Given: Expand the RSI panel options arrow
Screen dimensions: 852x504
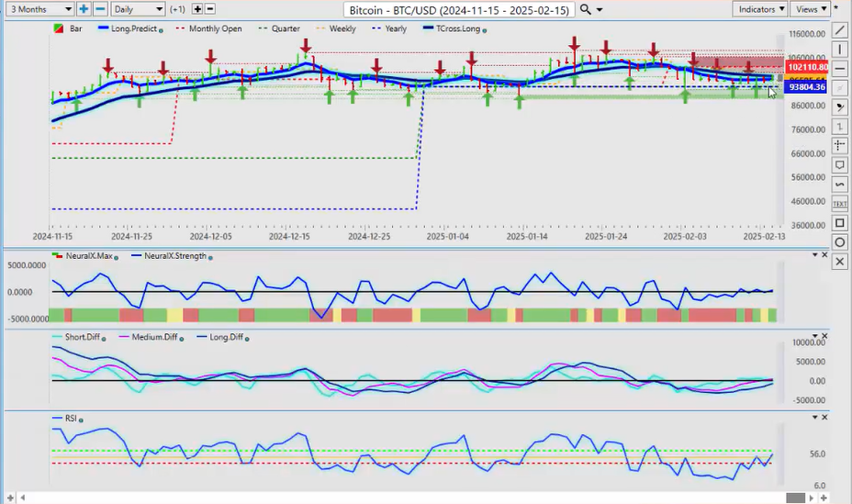Looking at the screenshot, I should (x=814, y=418).
